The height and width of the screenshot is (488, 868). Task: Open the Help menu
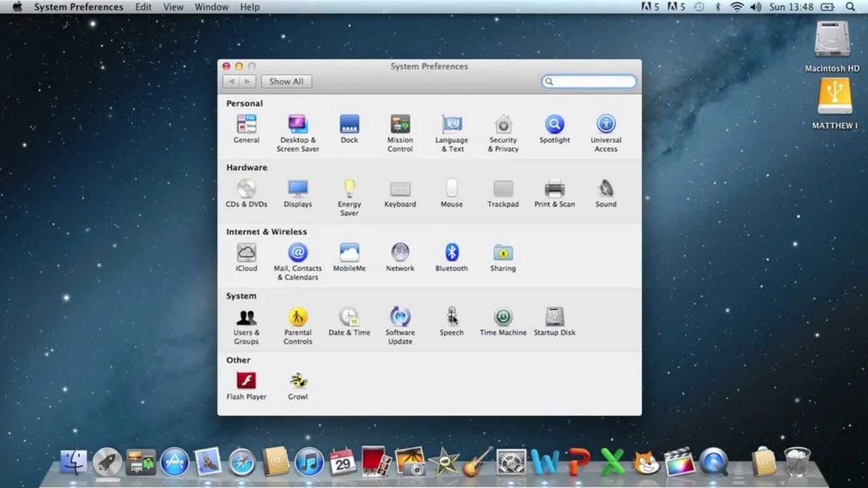click(250, 7)
